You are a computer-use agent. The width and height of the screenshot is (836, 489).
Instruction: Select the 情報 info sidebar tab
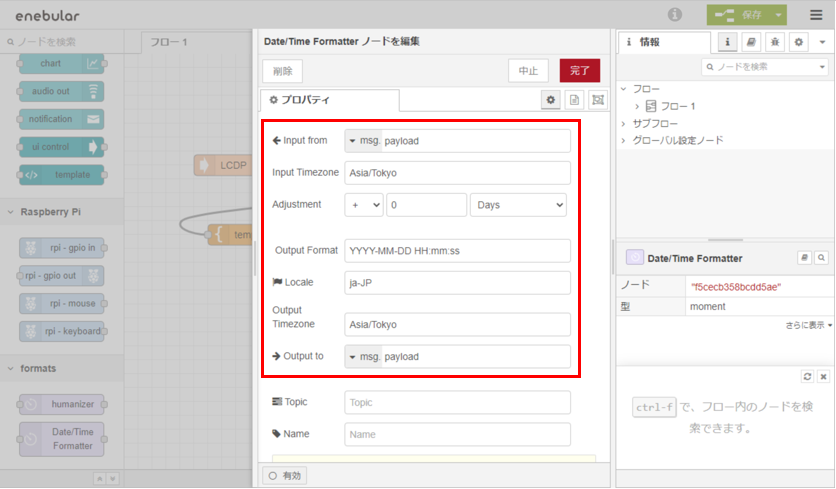[x=664, y=42]
